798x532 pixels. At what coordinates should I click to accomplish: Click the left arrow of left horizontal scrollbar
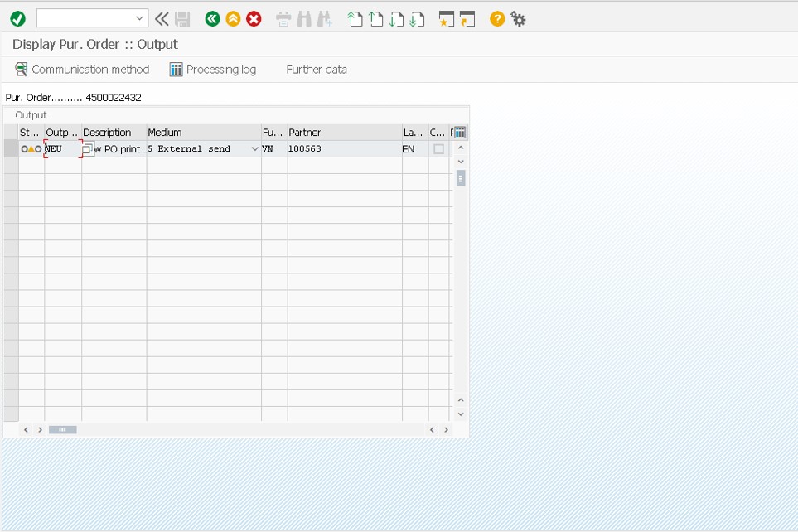click(x=26, y=430)
